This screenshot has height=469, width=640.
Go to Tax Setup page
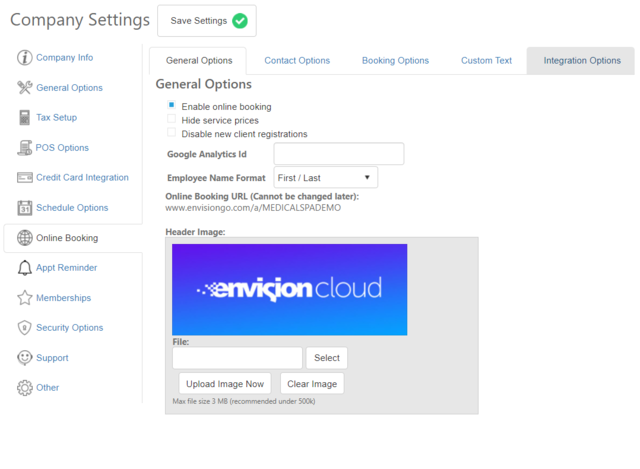(x=56, y=118)
